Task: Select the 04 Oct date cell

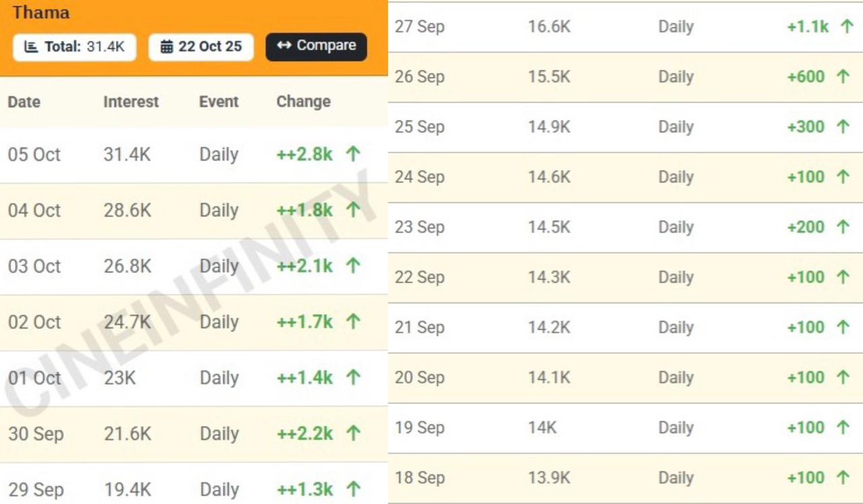Action: 34,210
